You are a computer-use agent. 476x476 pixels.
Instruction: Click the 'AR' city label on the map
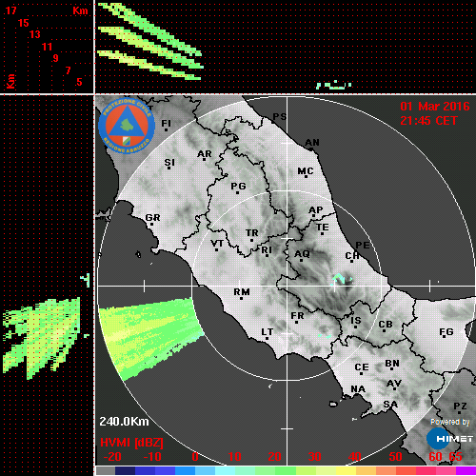[x=205, y=154]
